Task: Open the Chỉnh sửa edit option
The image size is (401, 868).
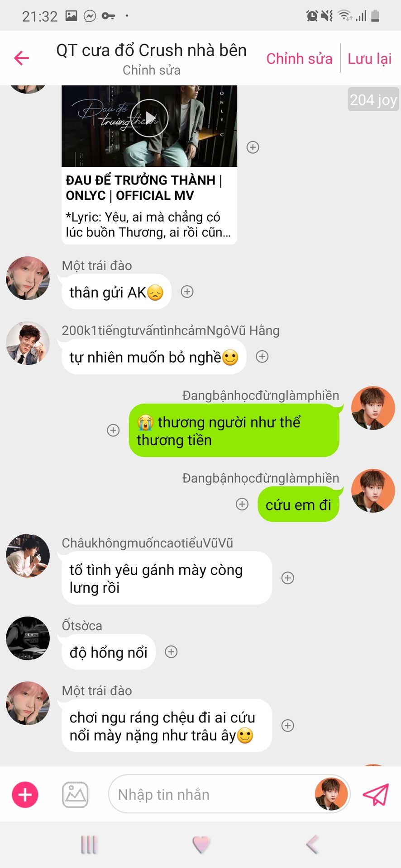Action: (x=299, y=59)
